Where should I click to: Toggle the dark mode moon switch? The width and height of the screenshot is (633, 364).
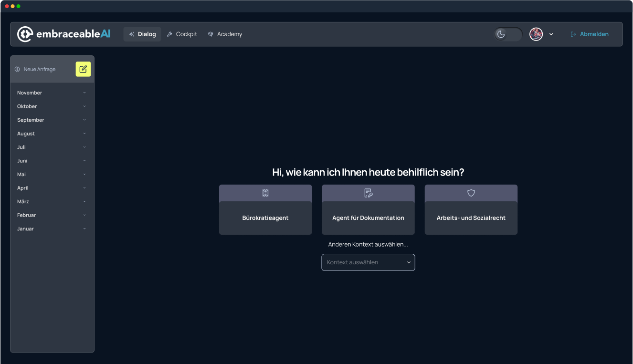(x=508, y=34)
